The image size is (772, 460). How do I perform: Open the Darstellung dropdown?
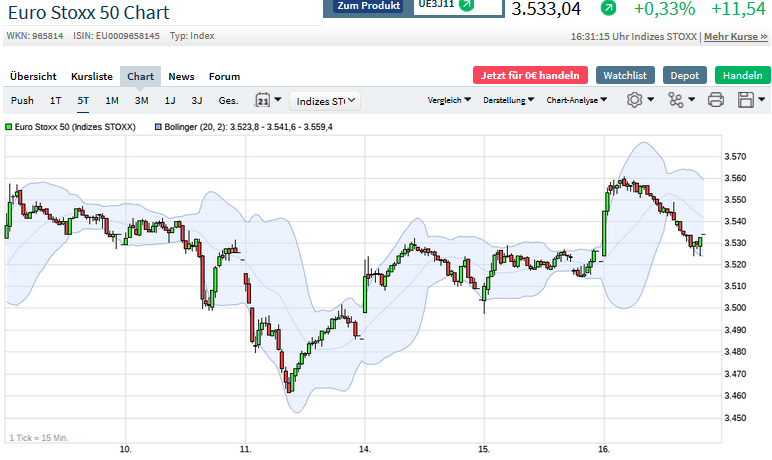508,100
